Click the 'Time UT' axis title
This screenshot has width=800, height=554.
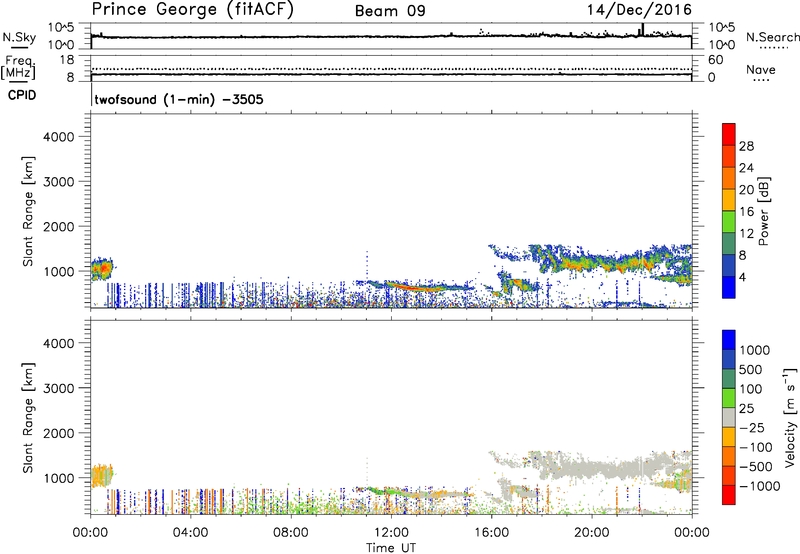[391, 548]
